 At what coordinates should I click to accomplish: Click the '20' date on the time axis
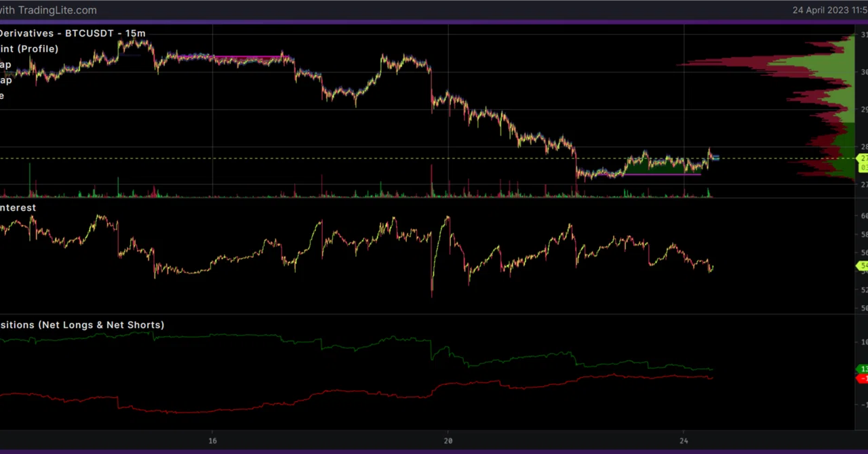448,440
